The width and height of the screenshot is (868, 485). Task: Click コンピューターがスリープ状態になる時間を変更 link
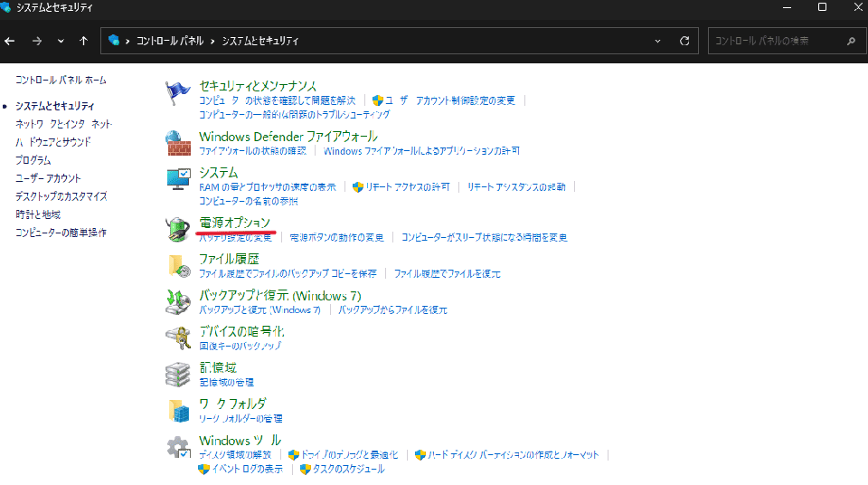click(x=485, y=237)
